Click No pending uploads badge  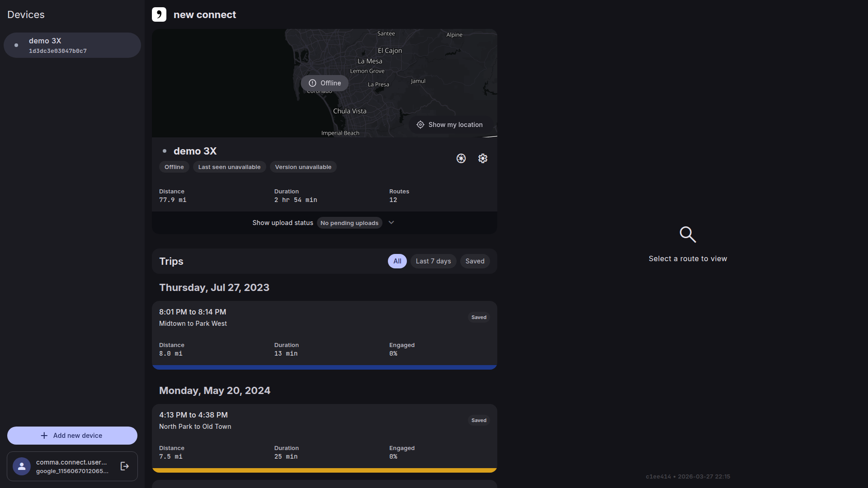pos(349,223)
